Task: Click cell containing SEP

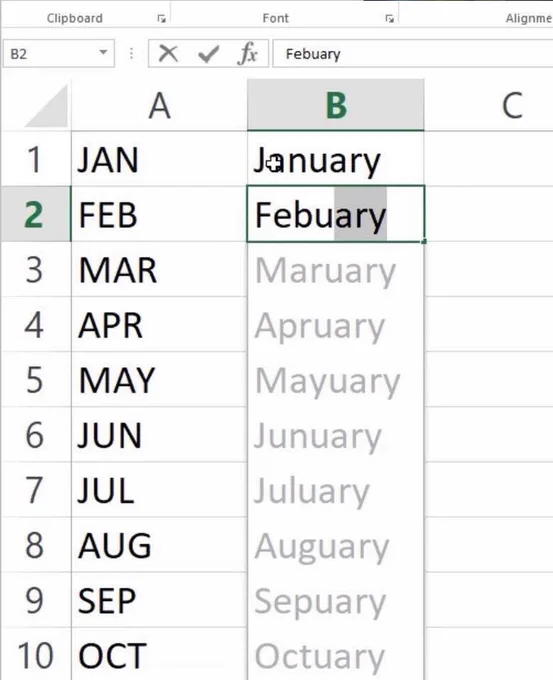Action: click(x=159, y=599)
